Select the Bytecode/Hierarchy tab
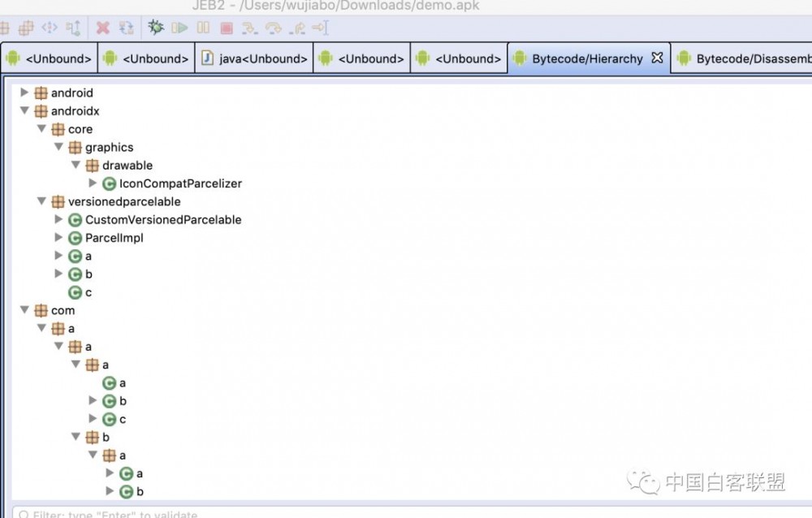812x518 pixels. 588,58
